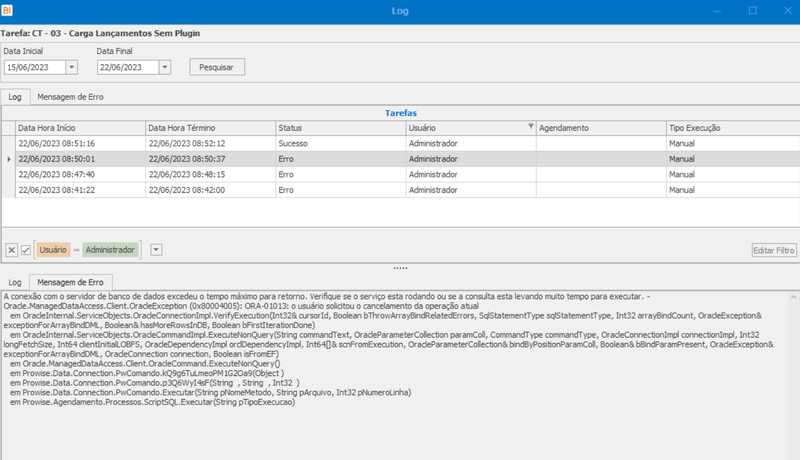Sort by Data Hora Término column header
The height and width of the screenshot is (460, 800).
coord(211,128)
